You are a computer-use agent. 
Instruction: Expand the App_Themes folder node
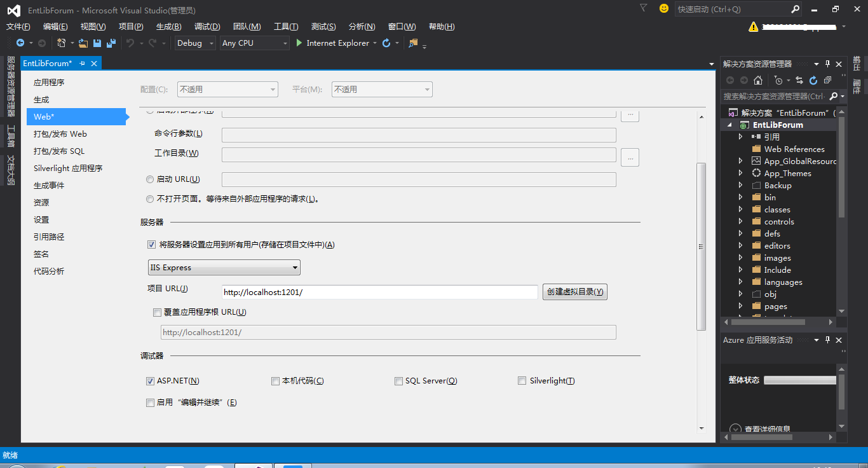point(740,174)
